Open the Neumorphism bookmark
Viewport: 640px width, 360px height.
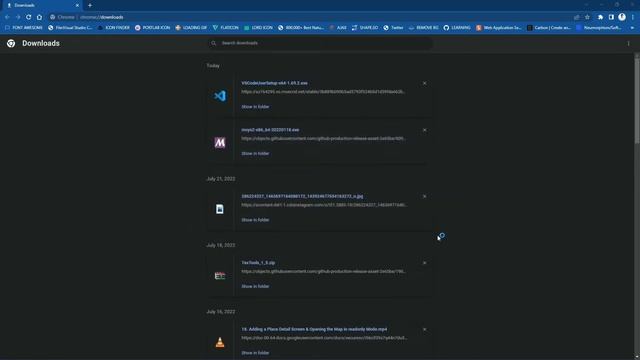(598, 28)
